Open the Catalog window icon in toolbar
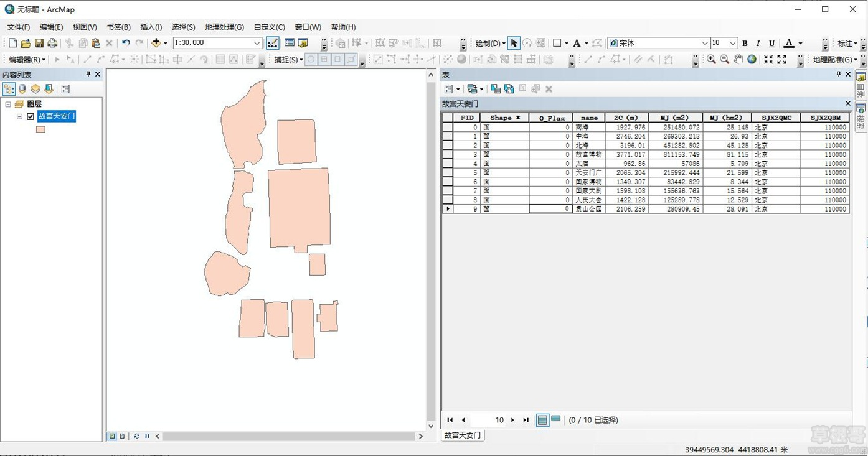The width and height of the screenshot is (868, 456). click(x=303, y=43)
